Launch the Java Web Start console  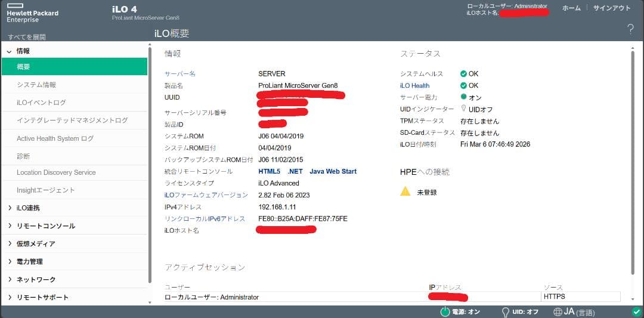pyautogui.click(x=333, y=171)
